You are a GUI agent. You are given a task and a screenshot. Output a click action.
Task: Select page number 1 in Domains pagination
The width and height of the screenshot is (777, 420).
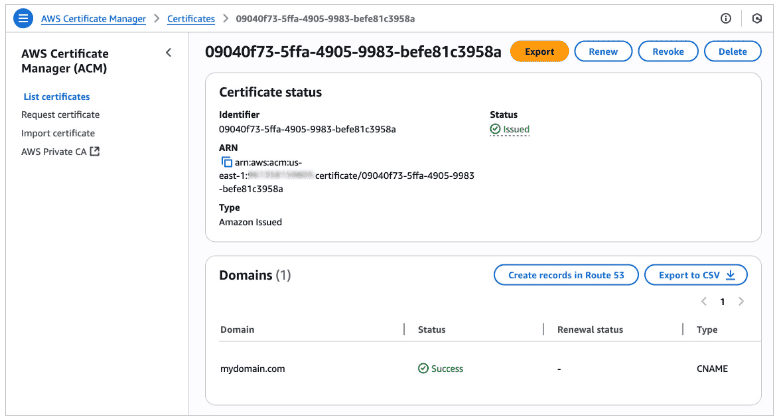[722, 302]
